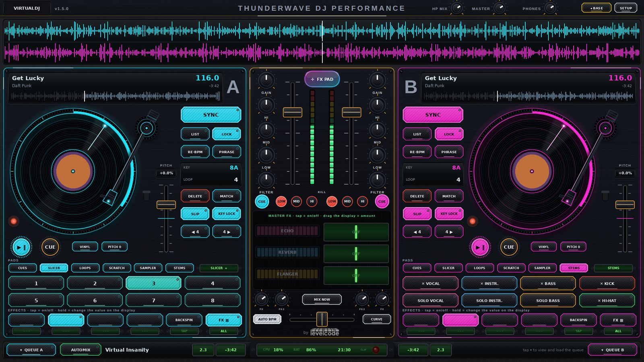Click deck B red record dot
This screenshot has width=644, height=362.
pyautogui.click(x=473, y=221)
